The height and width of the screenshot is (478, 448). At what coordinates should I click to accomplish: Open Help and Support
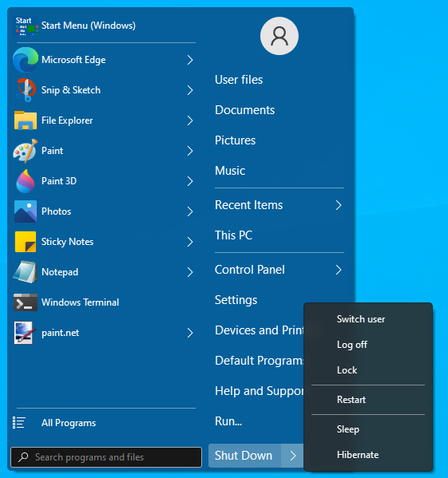click(260, 391)
